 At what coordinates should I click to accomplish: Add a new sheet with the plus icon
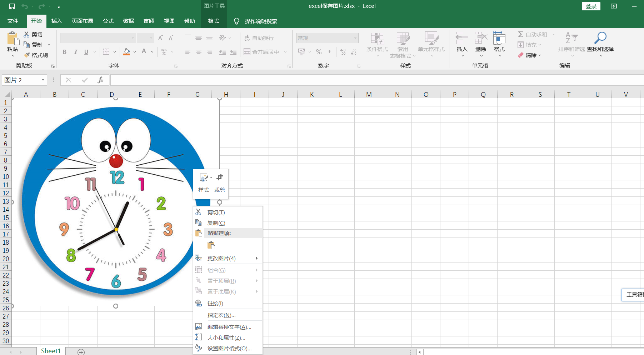[81, 352]
